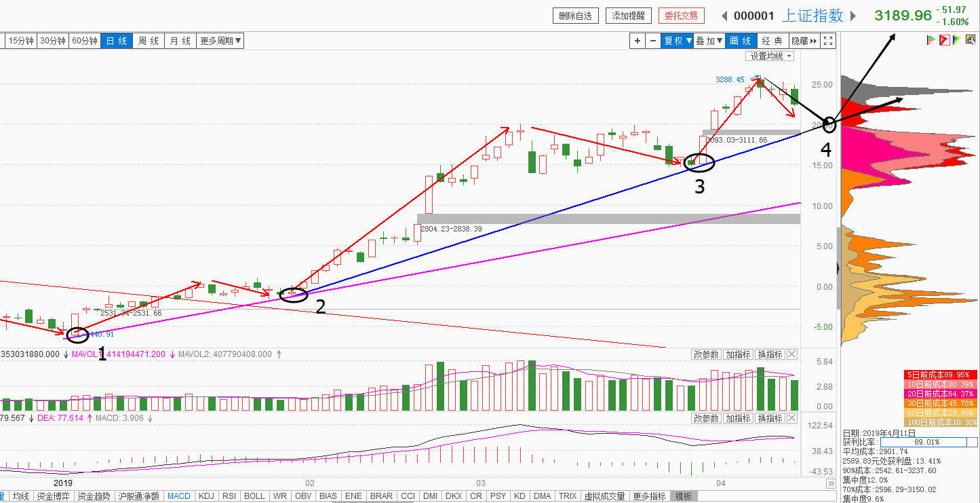Click 60日前成本 legend swatch
This screenshot has width=980, height=503.
941,412
